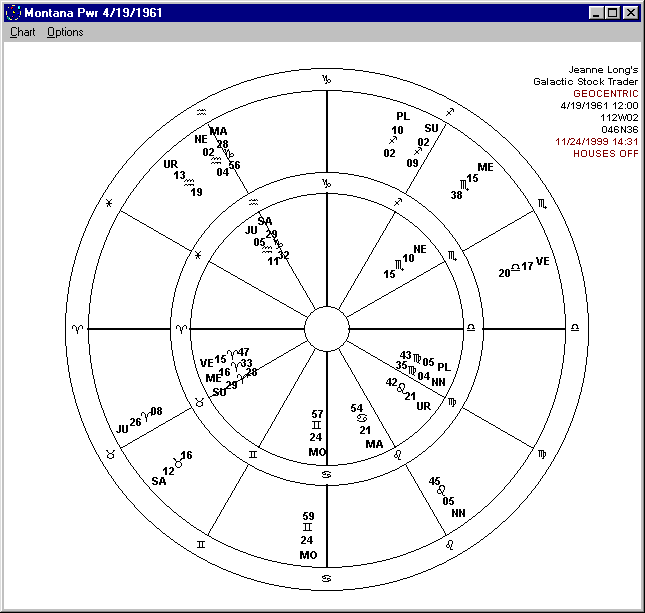
Task: Click outer MA label near Capricorn
Action: pos(219,131)
